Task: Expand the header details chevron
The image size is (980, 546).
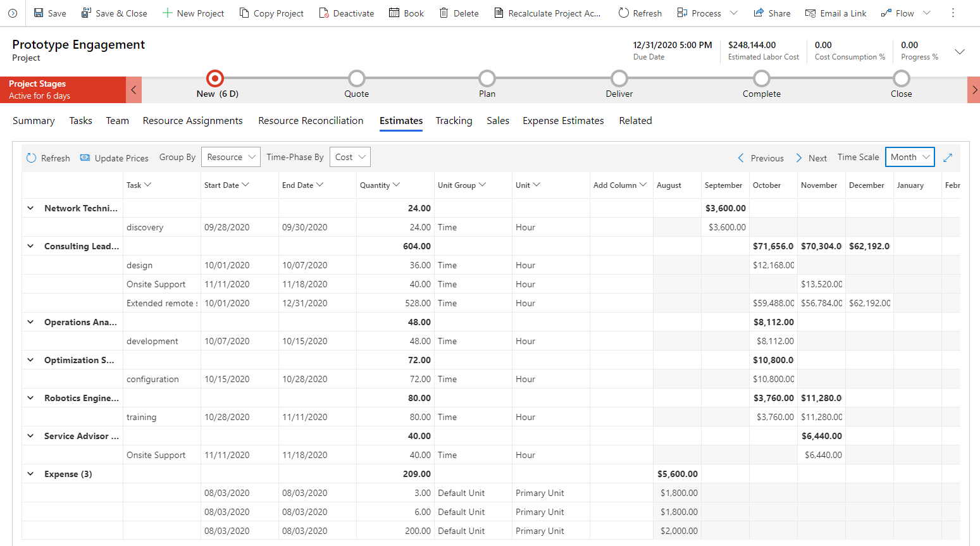Action: [960, 52]
